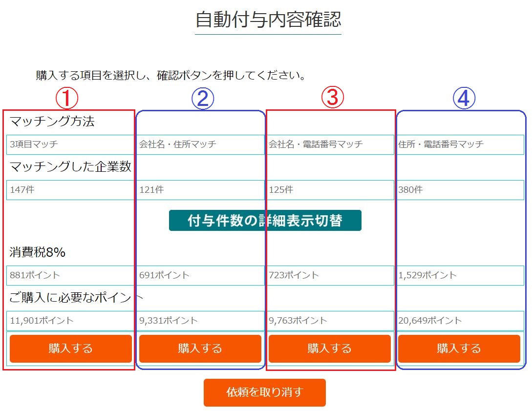Cancel the request with 依頼を取り消す
Screen dimensions: 532x411
click(x=264, y=392)
